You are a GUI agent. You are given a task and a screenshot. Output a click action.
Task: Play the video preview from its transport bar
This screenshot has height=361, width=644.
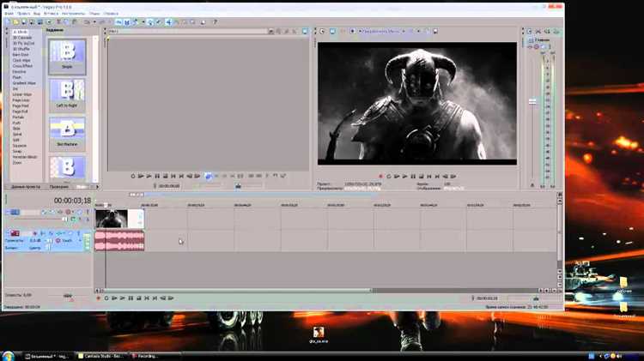404,177
